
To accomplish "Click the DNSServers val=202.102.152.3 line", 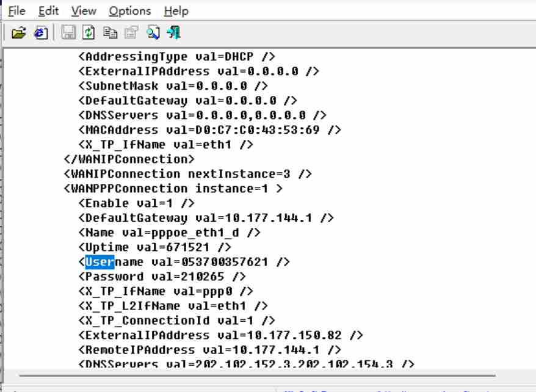I will [246, 365].
